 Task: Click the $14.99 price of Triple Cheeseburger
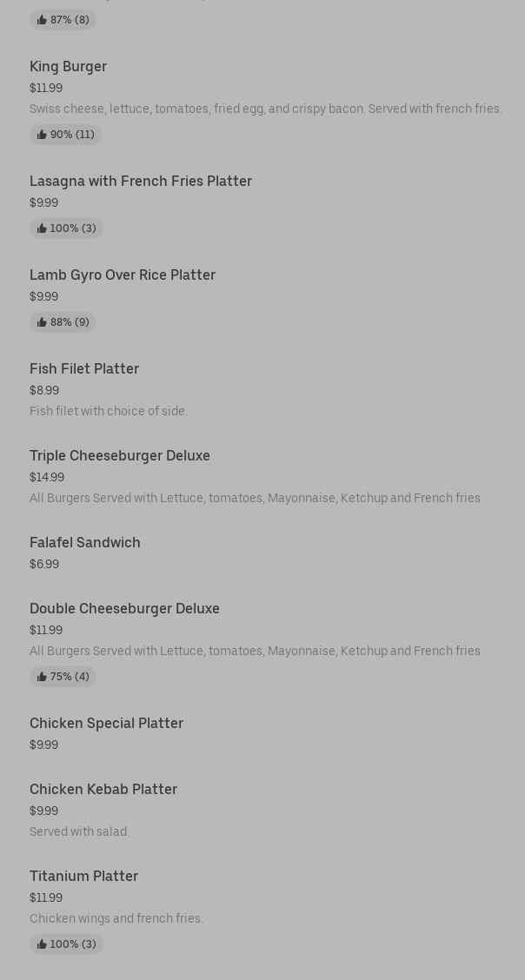(x=47, y=477)
